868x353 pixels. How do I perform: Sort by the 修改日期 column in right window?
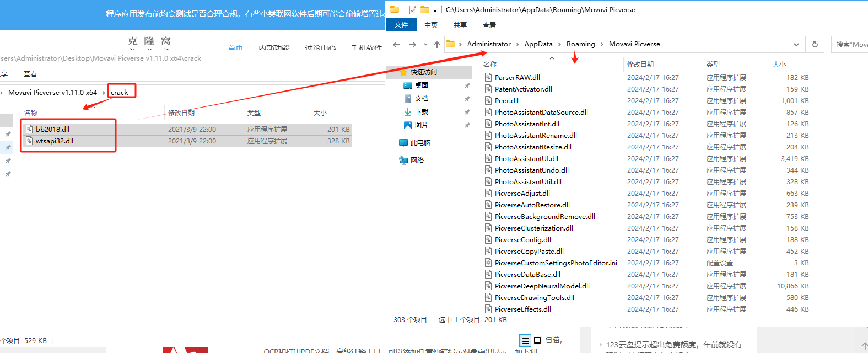(x=640, y=65)
